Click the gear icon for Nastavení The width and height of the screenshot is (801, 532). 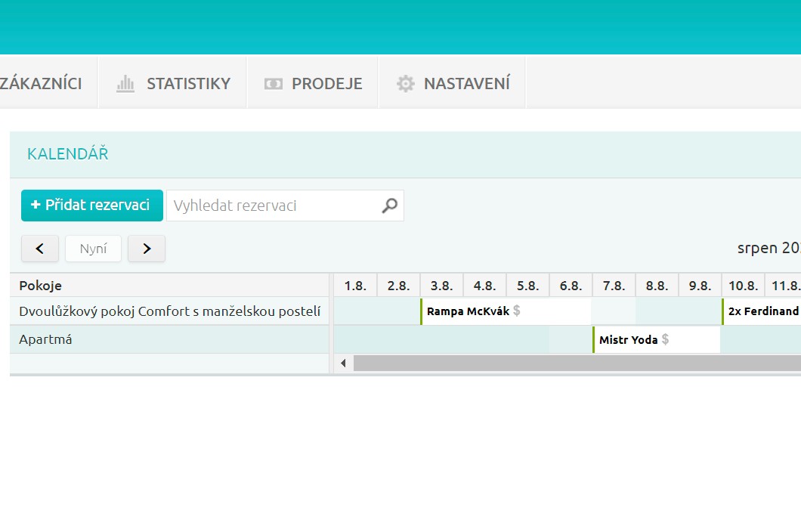406,83
